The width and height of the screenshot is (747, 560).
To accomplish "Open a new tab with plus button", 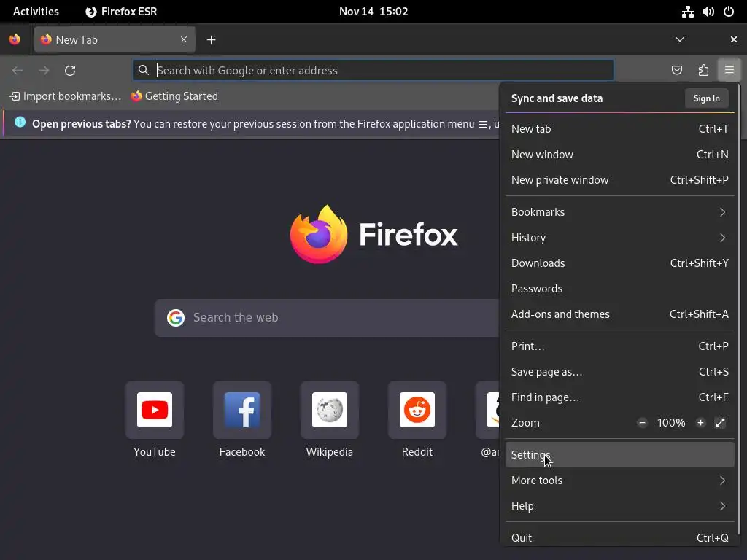I will click(x=211, y=40).
